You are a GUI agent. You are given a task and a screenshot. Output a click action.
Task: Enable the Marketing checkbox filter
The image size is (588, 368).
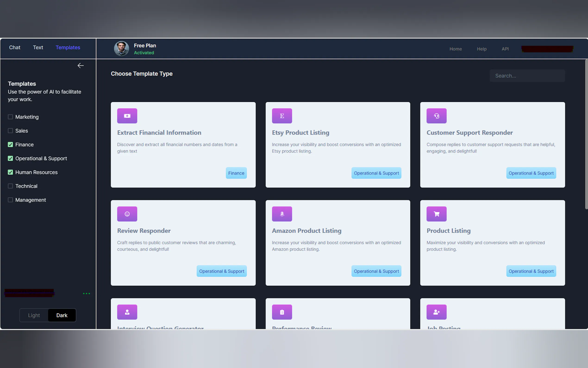pyautogui.click(x=10, y=117)
